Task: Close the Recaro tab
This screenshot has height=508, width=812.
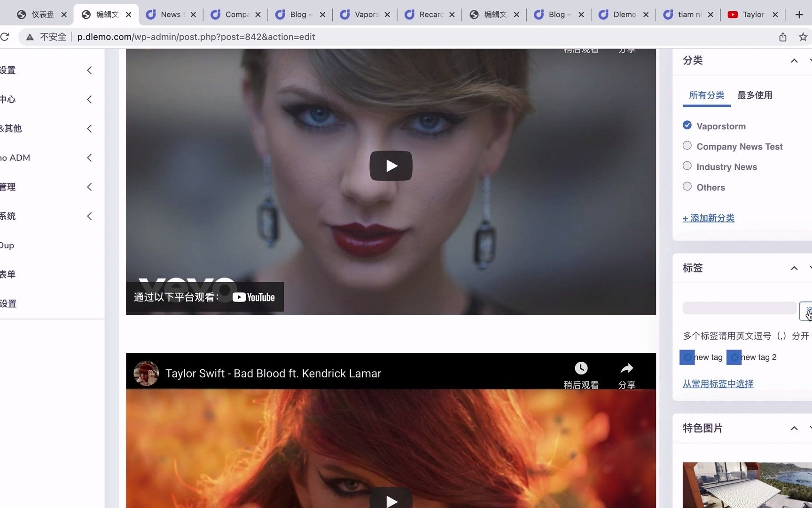Action: pos(452,15)
